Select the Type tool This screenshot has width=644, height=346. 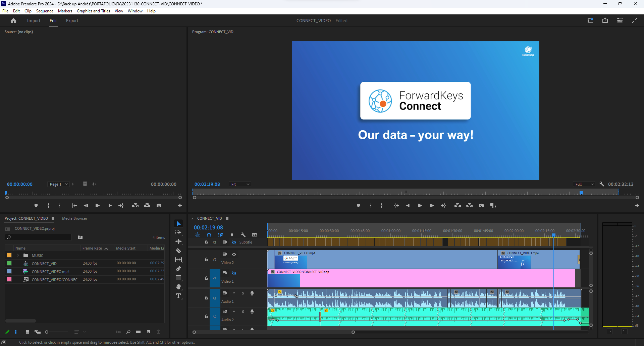pos(178,296)
